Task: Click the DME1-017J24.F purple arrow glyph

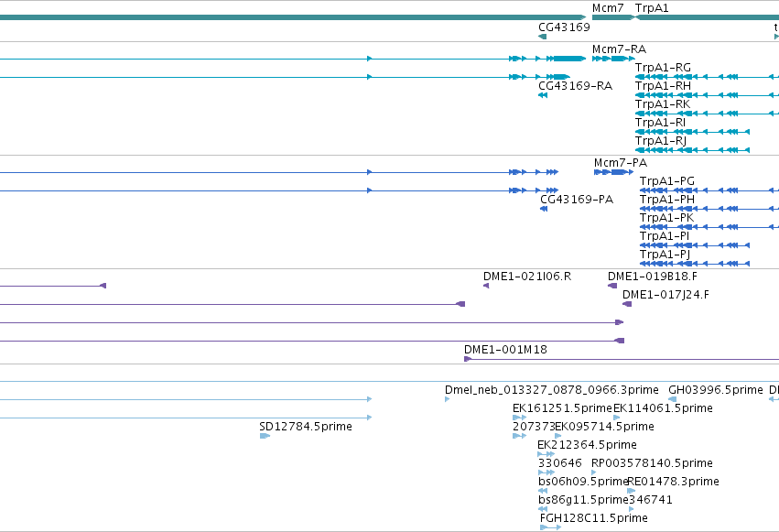Action: tap(627, 304)
